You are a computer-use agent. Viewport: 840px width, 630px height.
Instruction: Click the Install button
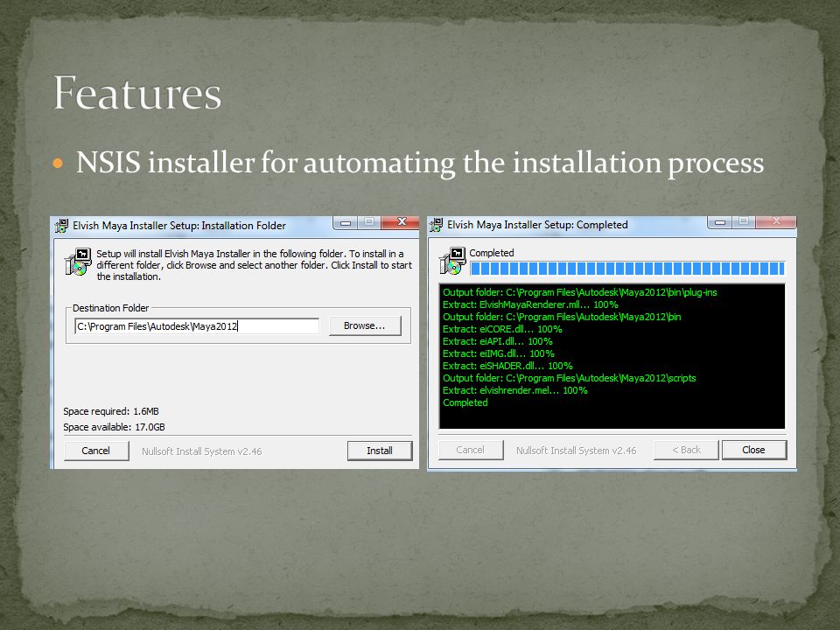point(380,451)
